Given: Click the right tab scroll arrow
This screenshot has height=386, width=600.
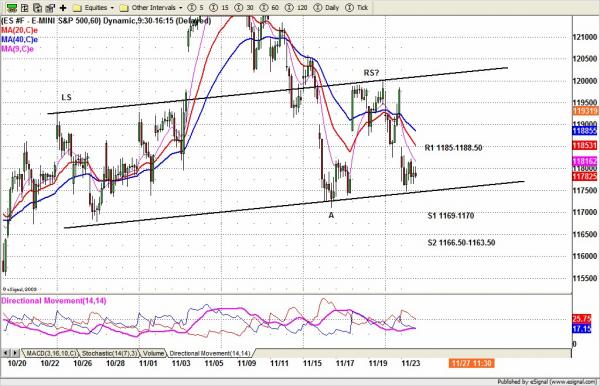Looking at the screenshot, I should tap(15, 353).
